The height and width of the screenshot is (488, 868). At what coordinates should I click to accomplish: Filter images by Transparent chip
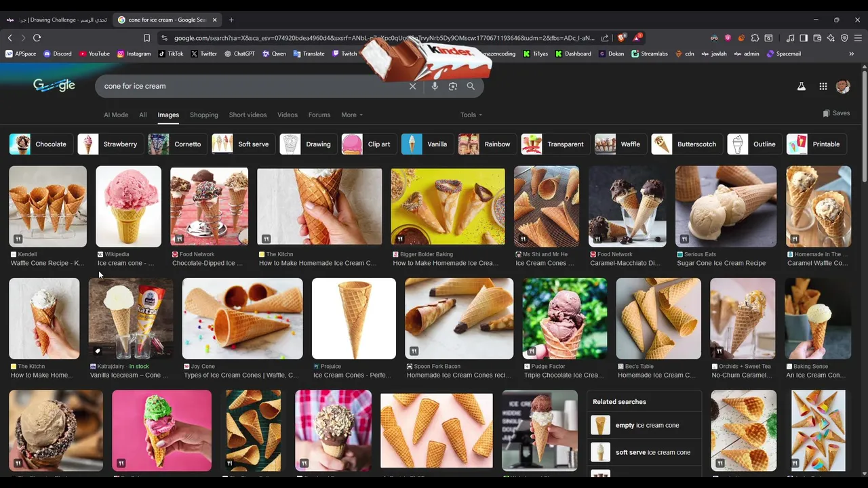coord(555,144)
